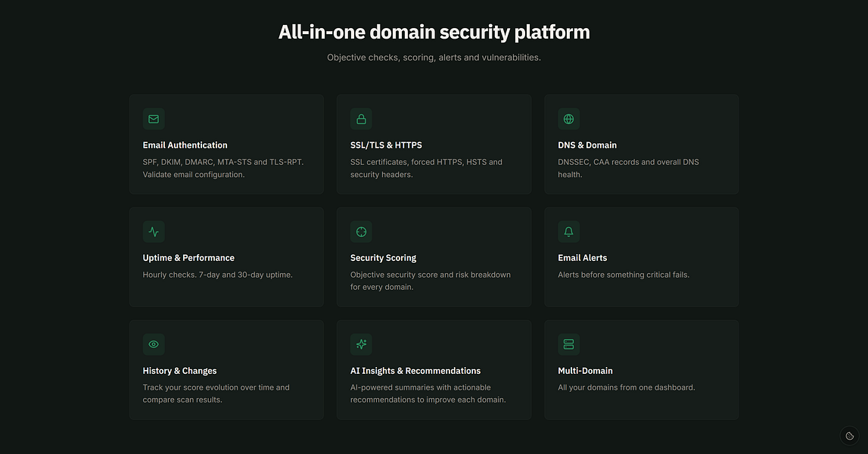Click the Alerts before something critical fails text

(x=624, y=275)
